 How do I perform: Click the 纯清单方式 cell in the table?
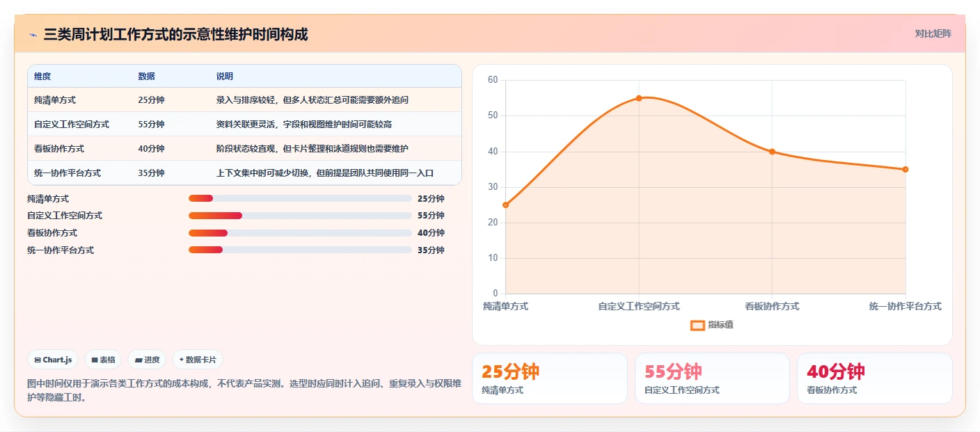[x=55, y=100]
